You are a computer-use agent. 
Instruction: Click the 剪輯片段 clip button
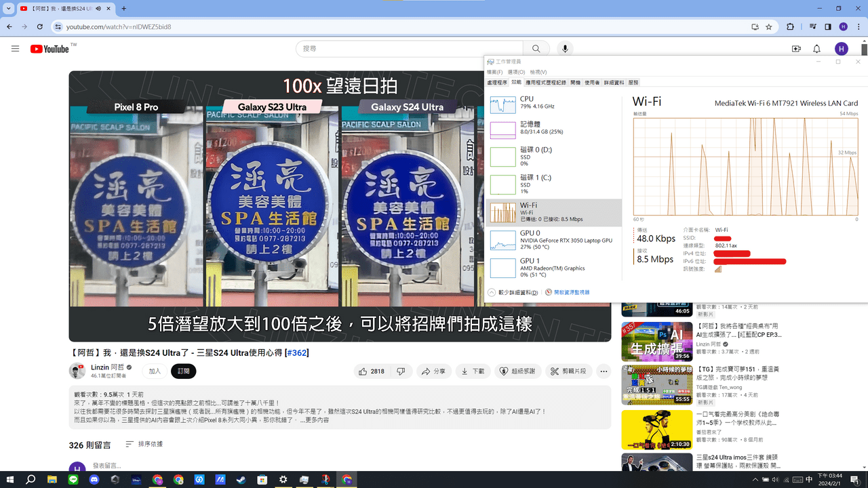tap(569, 371)
